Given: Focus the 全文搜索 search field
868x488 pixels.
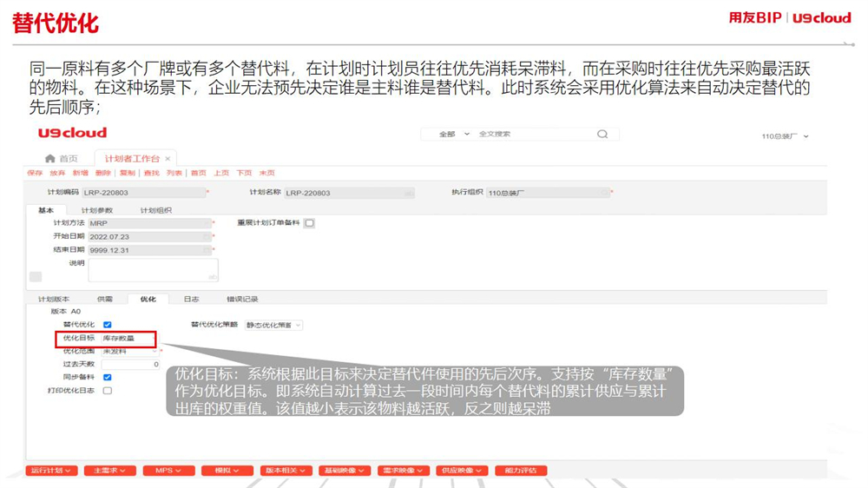Looking at the screenshot, I should click(x=534, y=134).
